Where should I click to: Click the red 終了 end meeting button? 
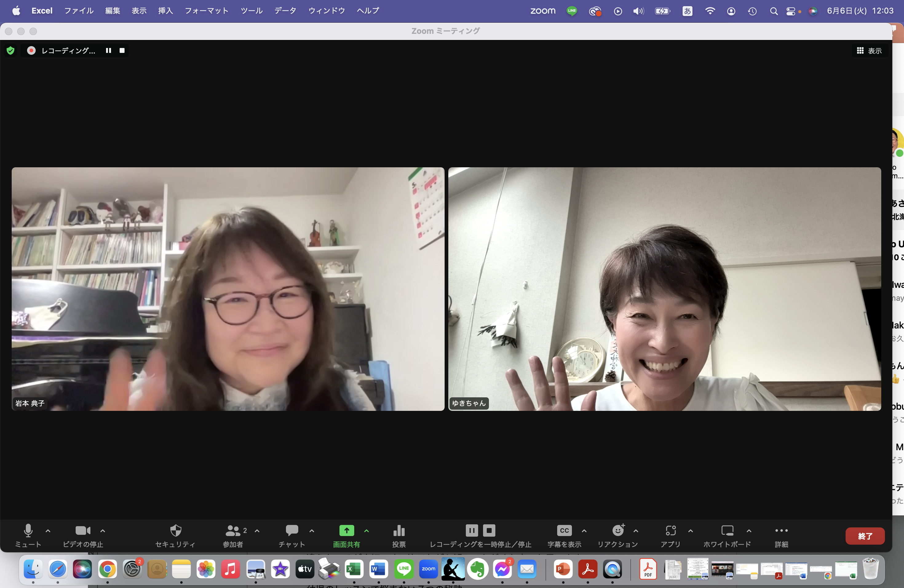point(865,536)
